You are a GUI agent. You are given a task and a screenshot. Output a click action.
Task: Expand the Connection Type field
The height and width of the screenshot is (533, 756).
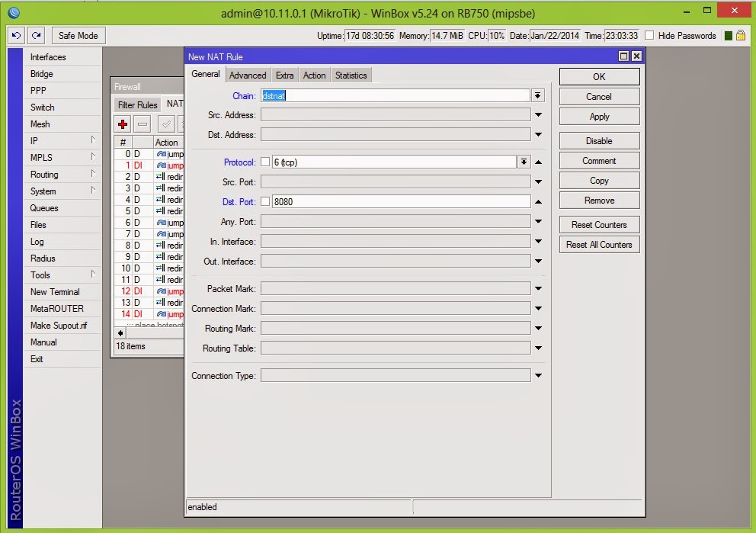[x=539, y=375]
